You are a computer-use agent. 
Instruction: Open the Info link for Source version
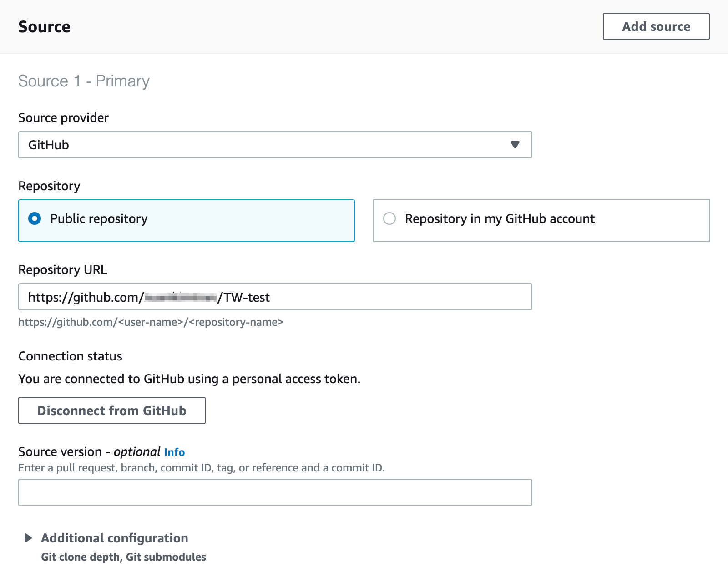pyautogui.click(x=174, y=452)
